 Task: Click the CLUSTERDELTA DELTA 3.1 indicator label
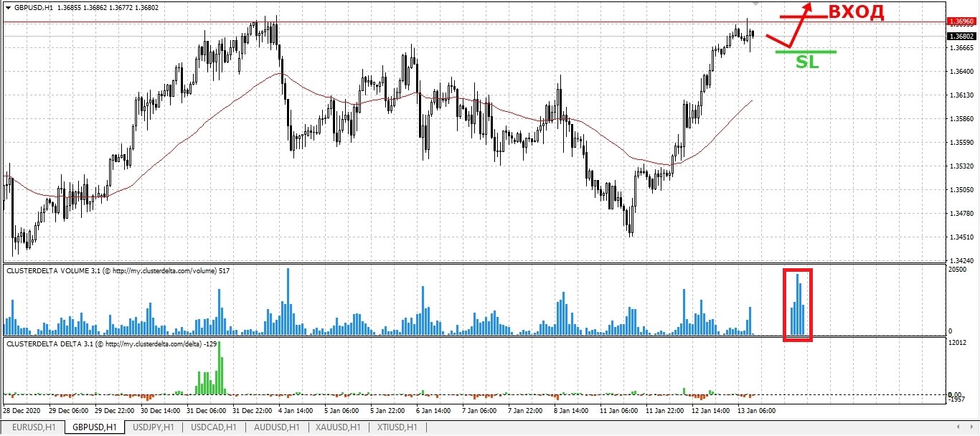tap(104, 344)
